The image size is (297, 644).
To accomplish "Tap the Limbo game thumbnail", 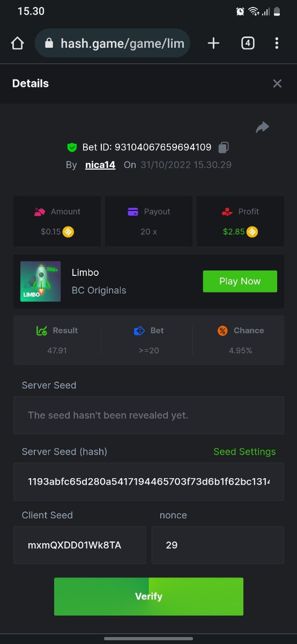I will (40, 281).
